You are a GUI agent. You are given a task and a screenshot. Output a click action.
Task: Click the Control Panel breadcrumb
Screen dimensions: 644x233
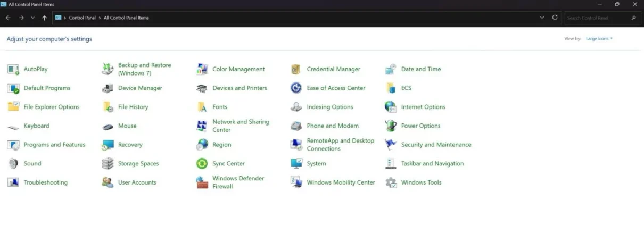pos(82,18)
